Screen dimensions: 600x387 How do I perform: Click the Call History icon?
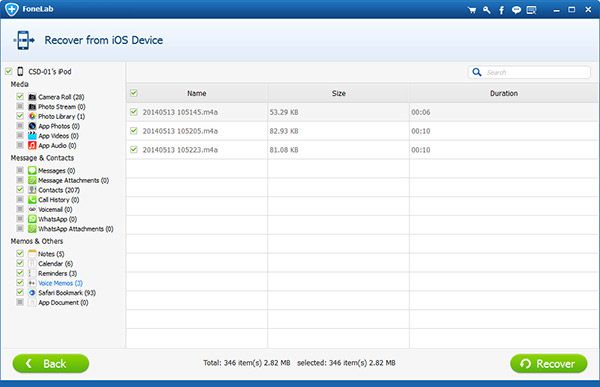point(32,199)
